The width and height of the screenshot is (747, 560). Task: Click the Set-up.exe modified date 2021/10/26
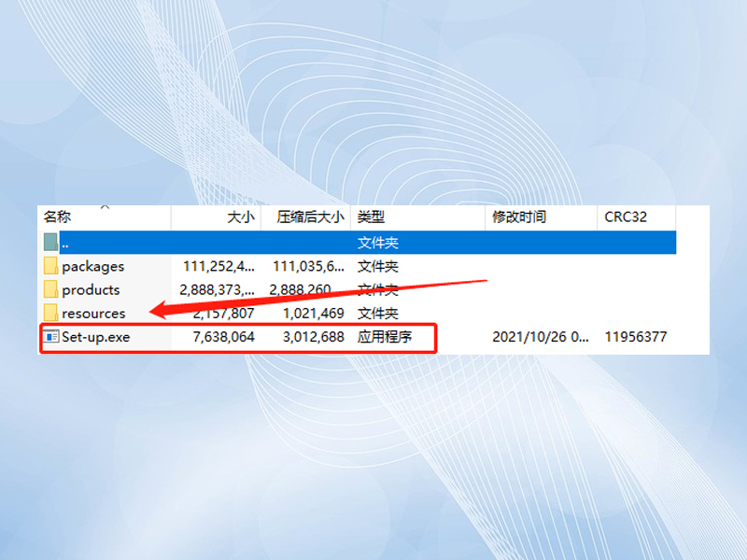(x=542, y=336)
